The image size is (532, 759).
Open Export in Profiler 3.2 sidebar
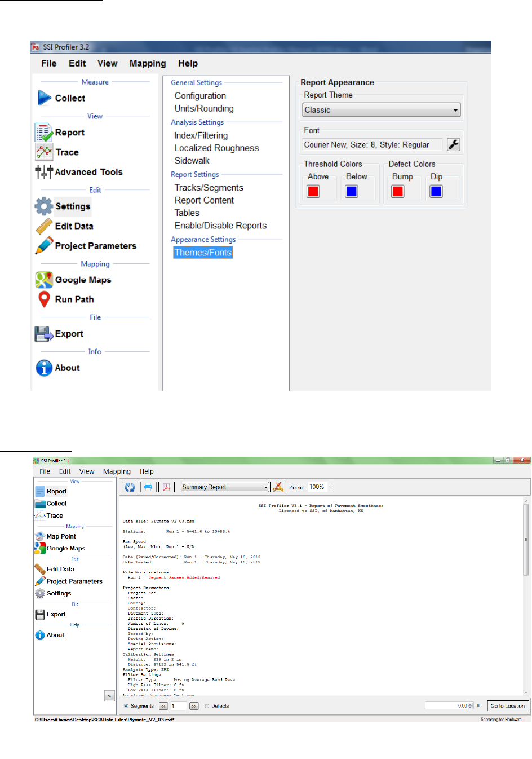point(59,334)
